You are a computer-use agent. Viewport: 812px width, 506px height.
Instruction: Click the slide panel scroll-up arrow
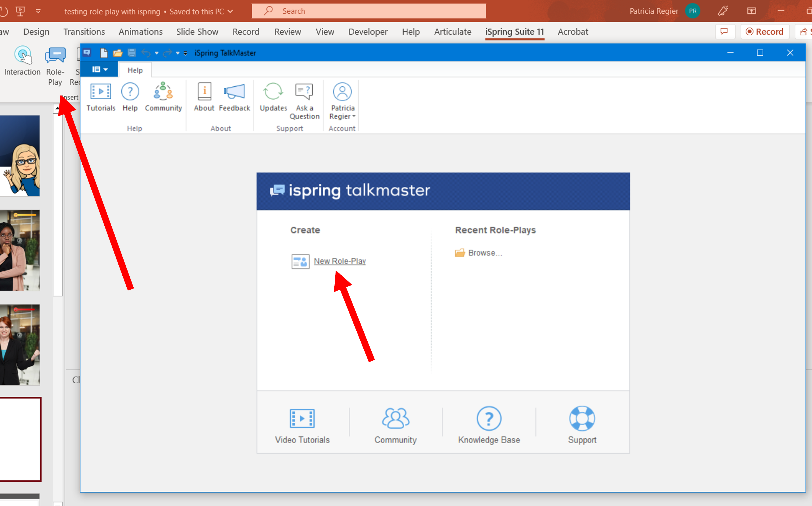(57, 108)
